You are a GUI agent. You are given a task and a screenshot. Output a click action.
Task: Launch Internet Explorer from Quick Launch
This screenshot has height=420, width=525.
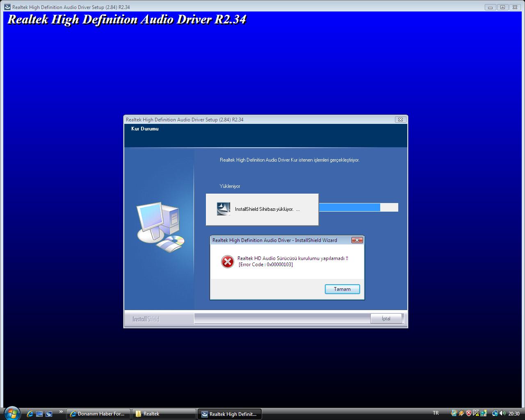point(30,414)
